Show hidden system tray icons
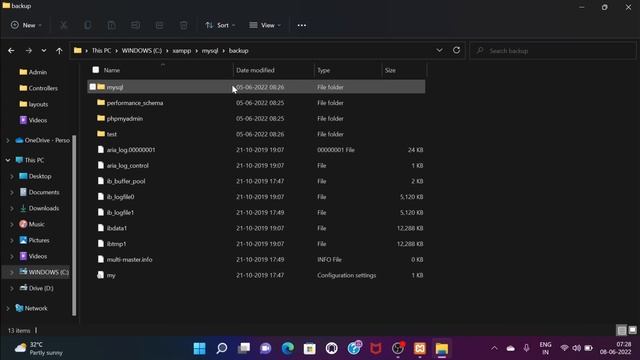 pos(494,348)
